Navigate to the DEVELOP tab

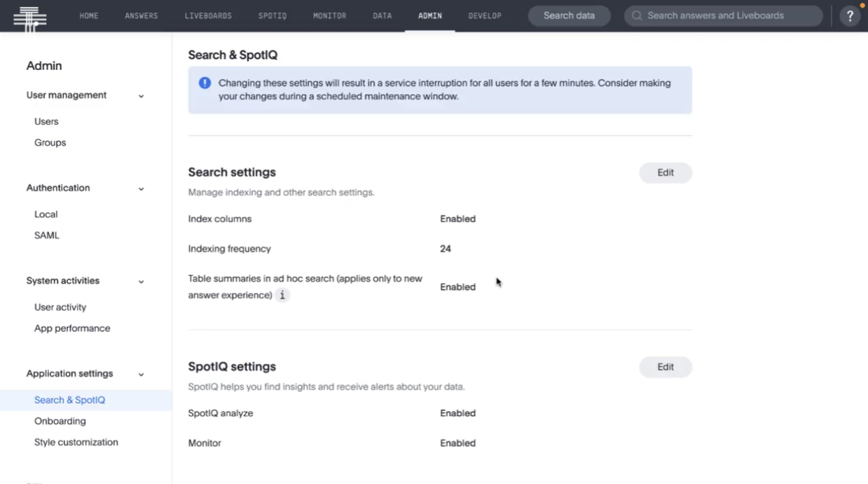point(485,16)
